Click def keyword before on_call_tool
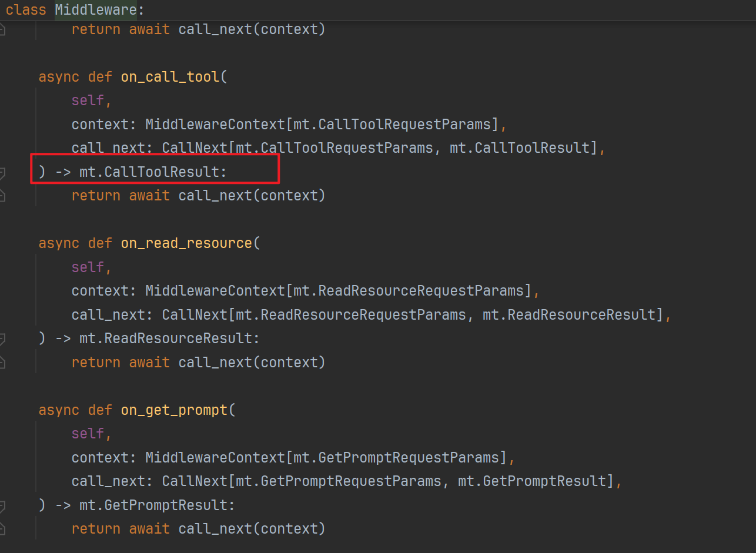Image resolution: width=756 pixels, height=553 pixels. [100, 77]
